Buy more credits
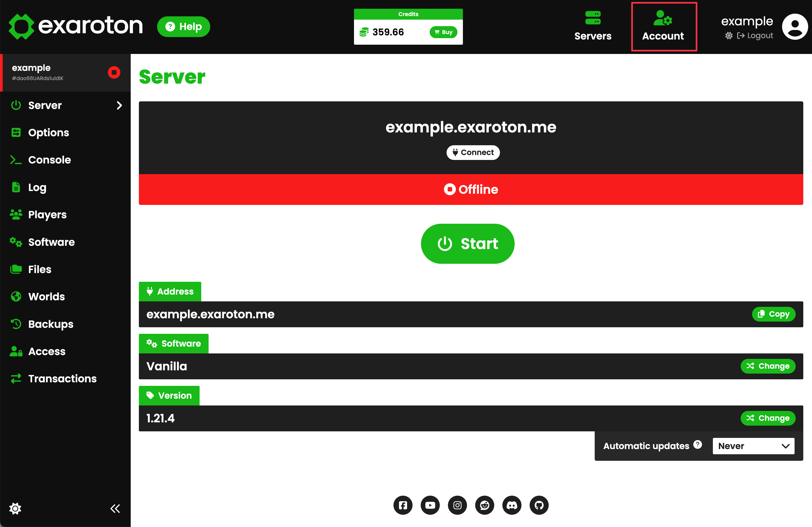 443,32
